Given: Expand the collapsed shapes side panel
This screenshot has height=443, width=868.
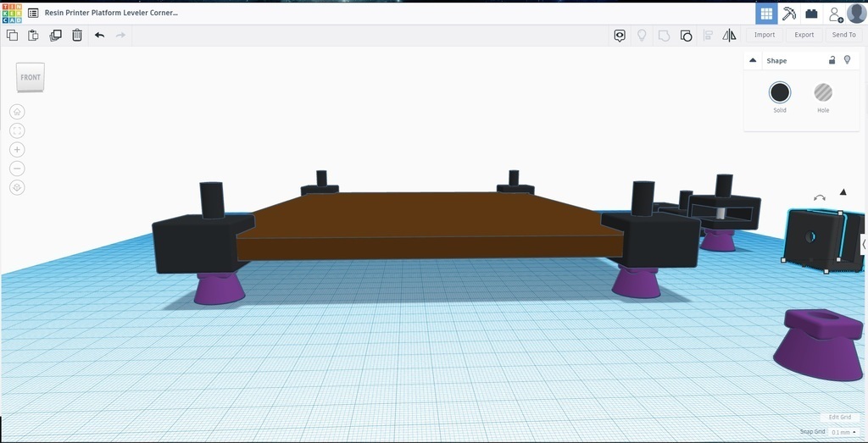Looking at the screenshot, I should 864,244.
